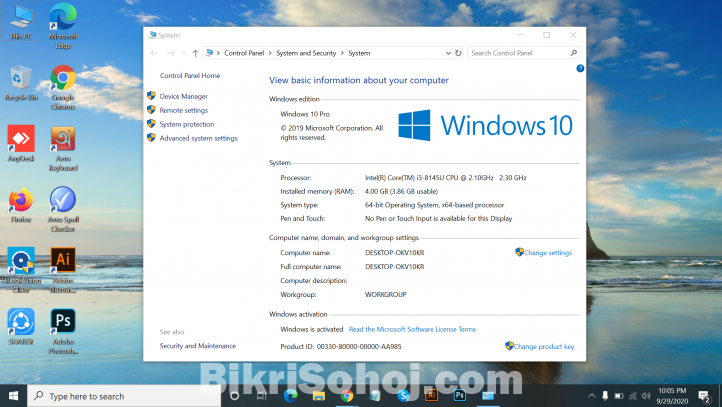Screen dimensions: 722x407
Task: Select System in the breadcrumb
Action: click(359, 53)
